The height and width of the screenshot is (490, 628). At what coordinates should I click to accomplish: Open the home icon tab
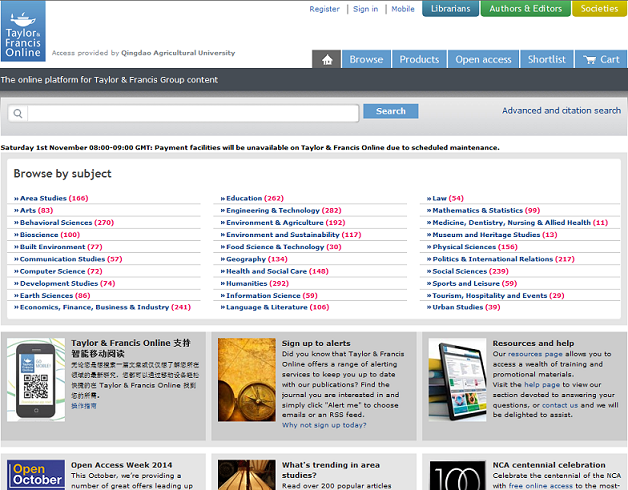[327, 59]
